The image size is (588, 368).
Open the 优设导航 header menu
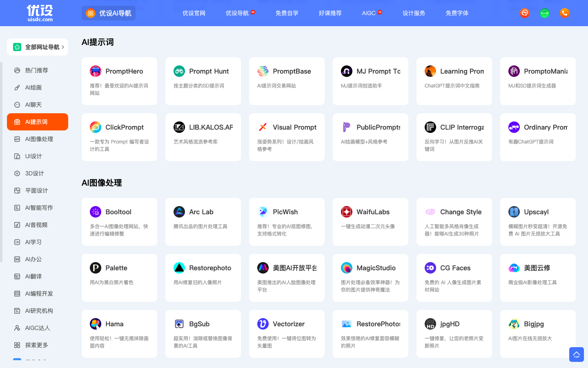coord(237,13)
